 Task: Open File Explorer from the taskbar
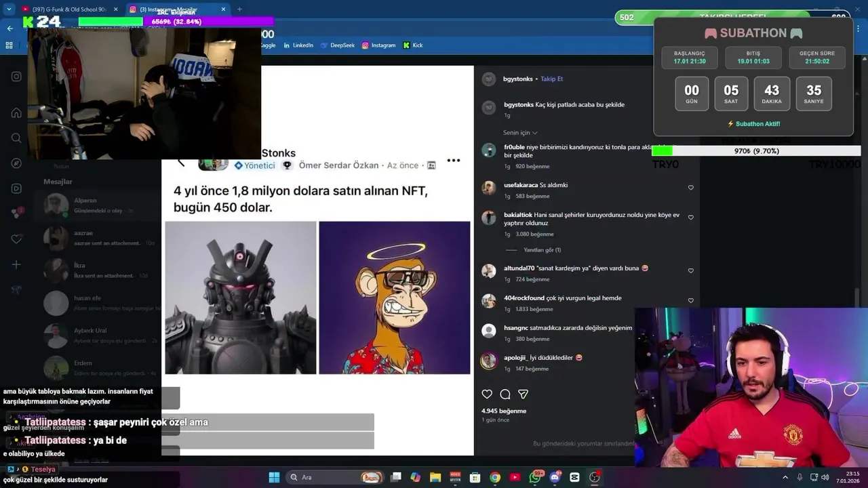(x=435, y=477)
